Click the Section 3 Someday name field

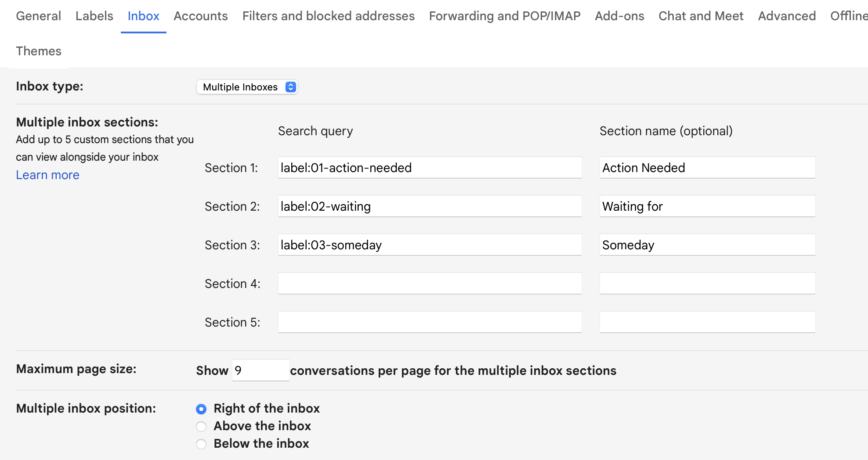pos(707,244)
